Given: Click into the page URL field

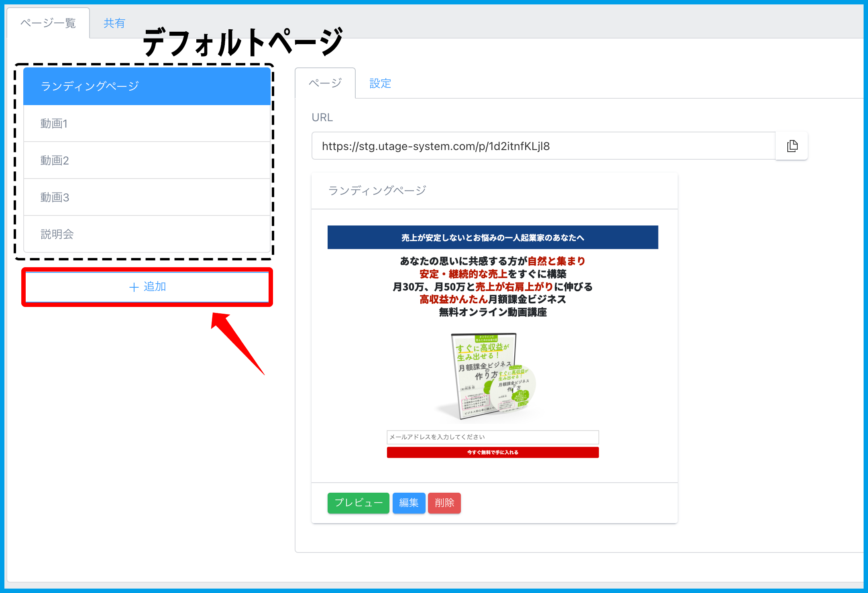Looking at the screenshot, I should [543, 146].
